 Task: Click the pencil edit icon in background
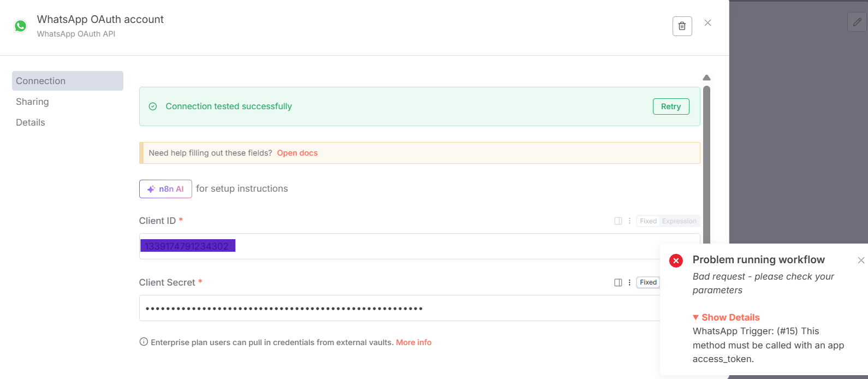click(857, 22)
